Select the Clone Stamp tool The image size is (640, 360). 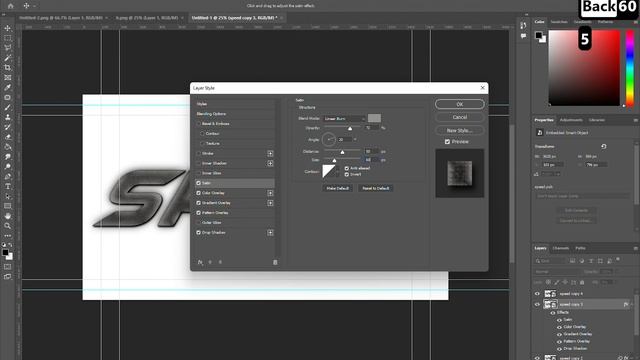click(x=7, y=117)
